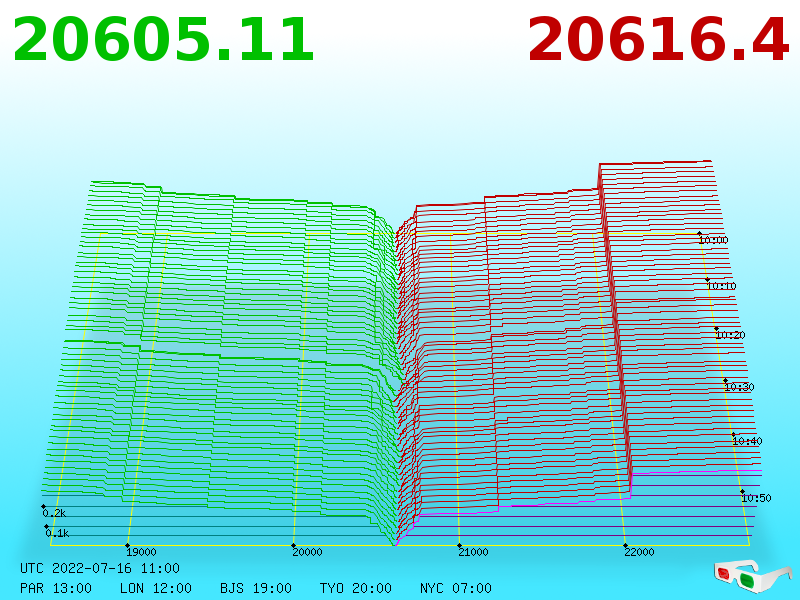
Task: Click the red ask price 20616.4
Action: coord(659,40)
